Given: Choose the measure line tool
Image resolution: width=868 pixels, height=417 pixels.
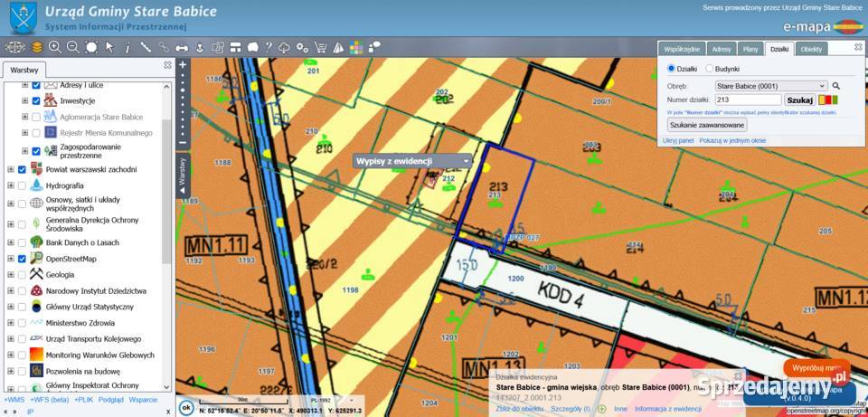Looking at the screenshot, I should (146, 47).
